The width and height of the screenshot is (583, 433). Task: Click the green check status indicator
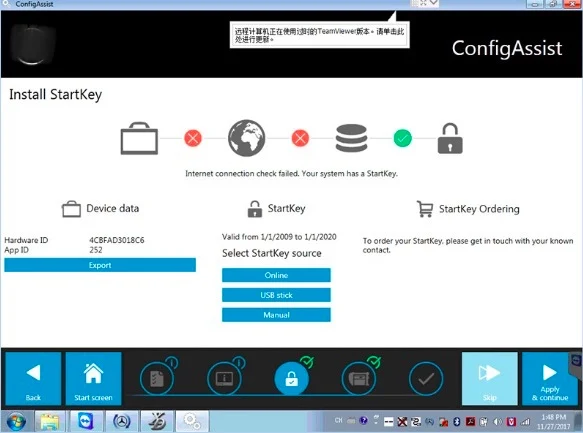click(x=403, y=138)
